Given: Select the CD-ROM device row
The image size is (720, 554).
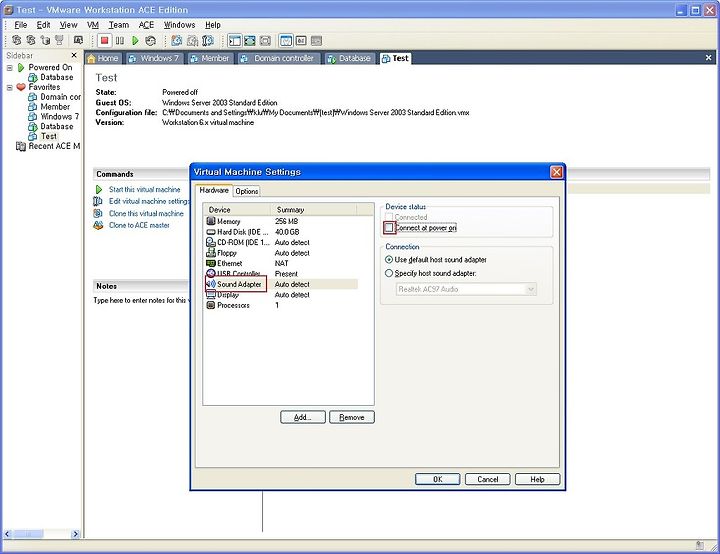Looking at the screenshot, I should tap(281, 243).
